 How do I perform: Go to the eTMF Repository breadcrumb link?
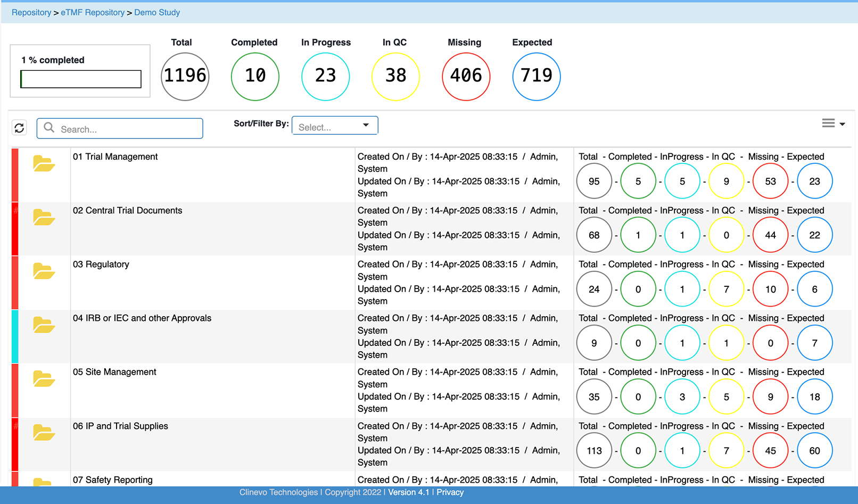pyautogui.click(x=93, y=12)
